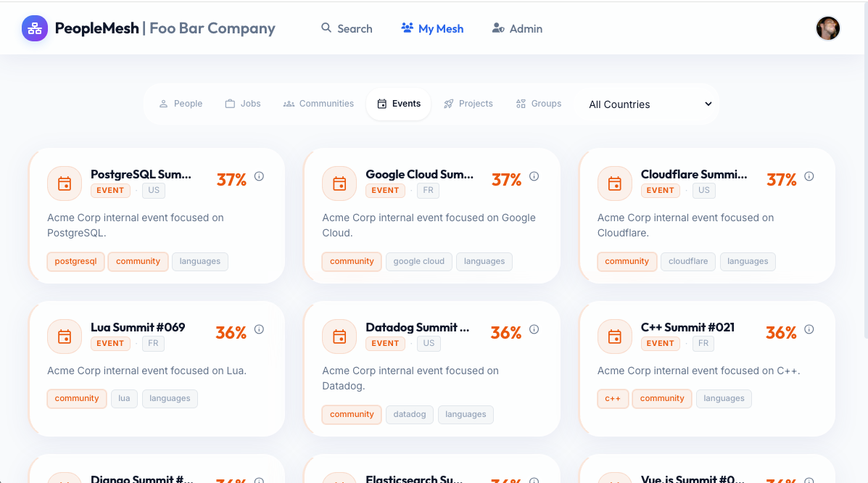Screen dimensions: 868x483
Task: Click 37% match score on PostgreSQL Summit
Action: coord(231,180)
